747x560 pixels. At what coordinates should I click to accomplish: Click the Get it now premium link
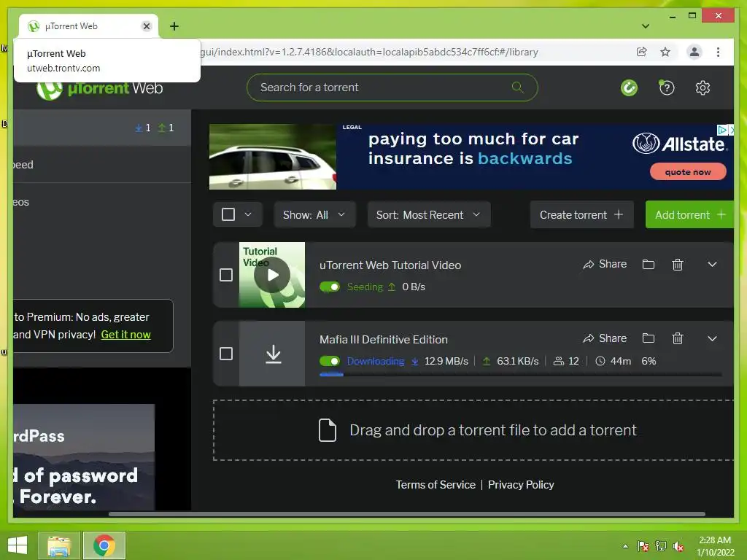tap(125, 335)
